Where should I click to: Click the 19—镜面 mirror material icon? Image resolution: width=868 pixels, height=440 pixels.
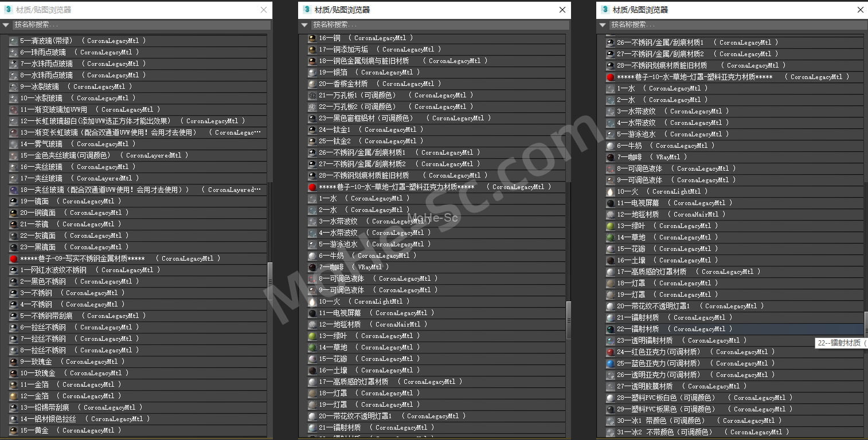(13, 201)
